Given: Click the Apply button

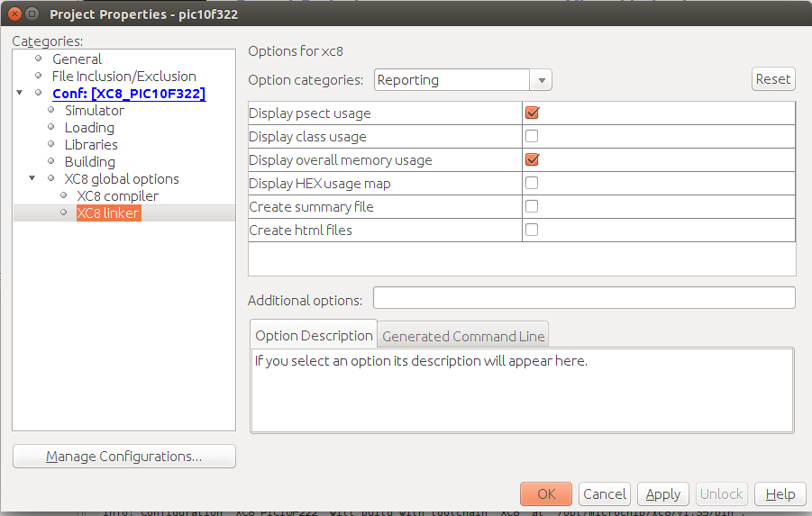Looking at the screenshot, I should [662, 493].
